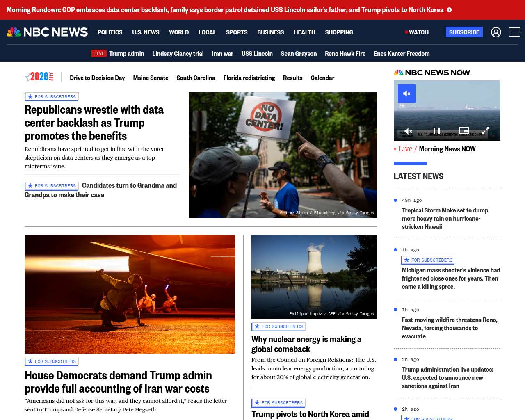Enable picture-in-picture for the live video
525x420 pixels.
[x=464, y=131]
